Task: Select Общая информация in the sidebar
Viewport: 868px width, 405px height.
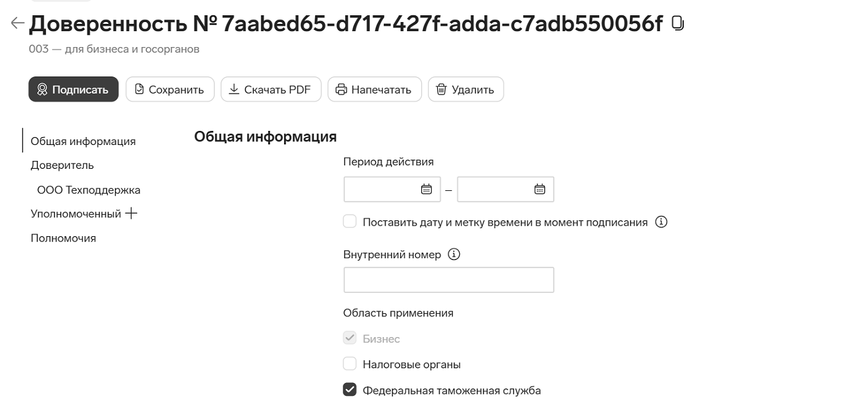Action: click(83, 141)
